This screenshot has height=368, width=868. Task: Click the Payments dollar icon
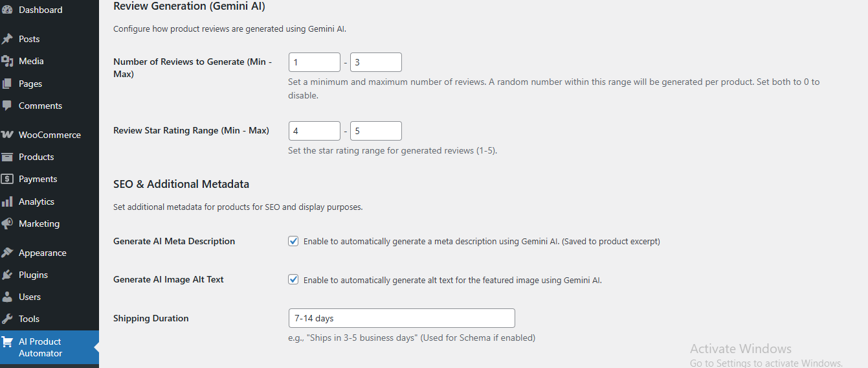point(7,179)
